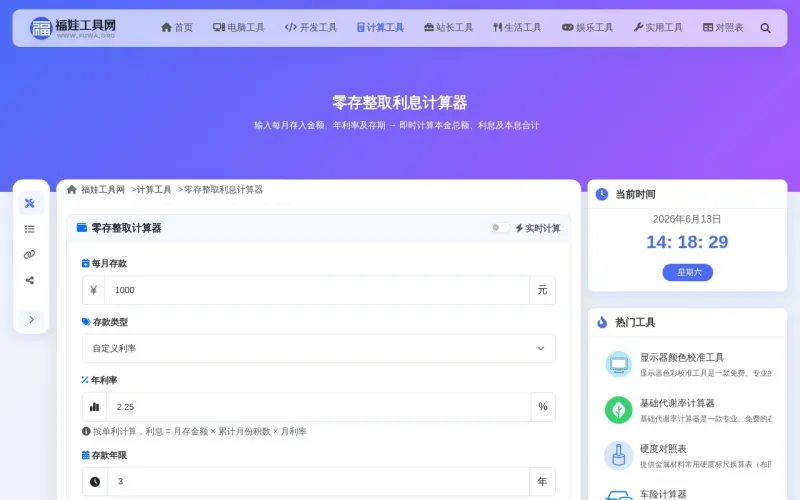Click the tag icon beside 存款类型
This screenshot has width=800, height=500.
coord(86,321)
